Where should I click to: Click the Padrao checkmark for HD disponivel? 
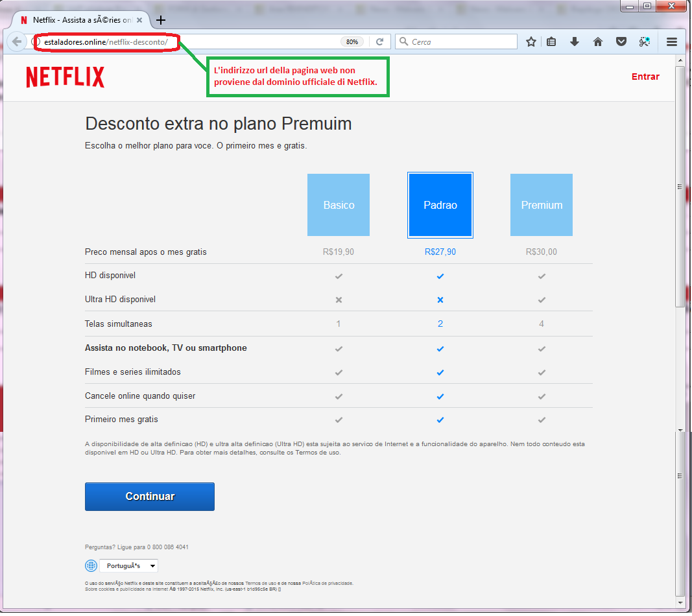point(440,276)
